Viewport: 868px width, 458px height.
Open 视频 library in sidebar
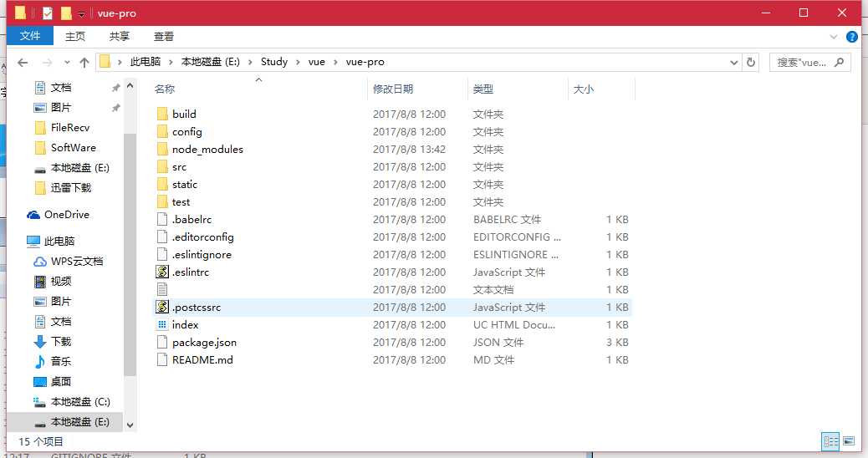pyautogui.click(x=53, y=282)
